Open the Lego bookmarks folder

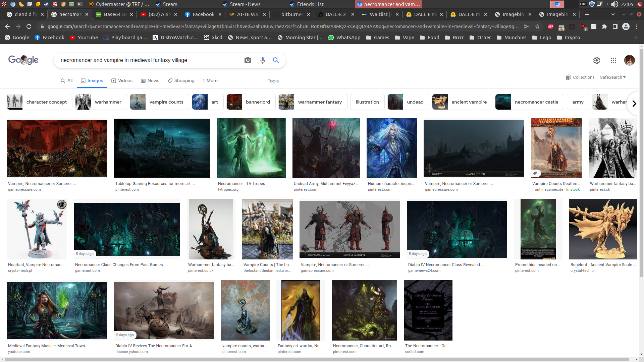point(542,38)
